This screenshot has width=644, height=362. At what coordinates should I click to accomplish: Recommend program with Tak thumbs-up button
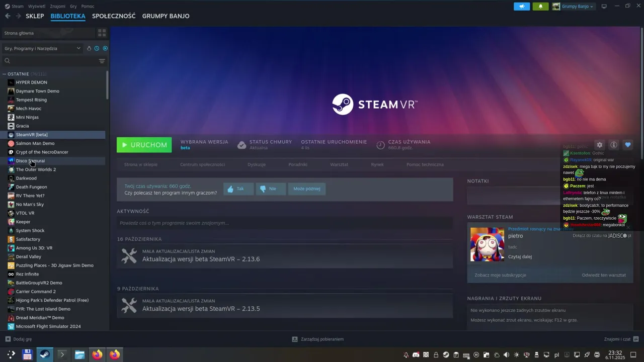pyautogui.click(x=237, y=189)
